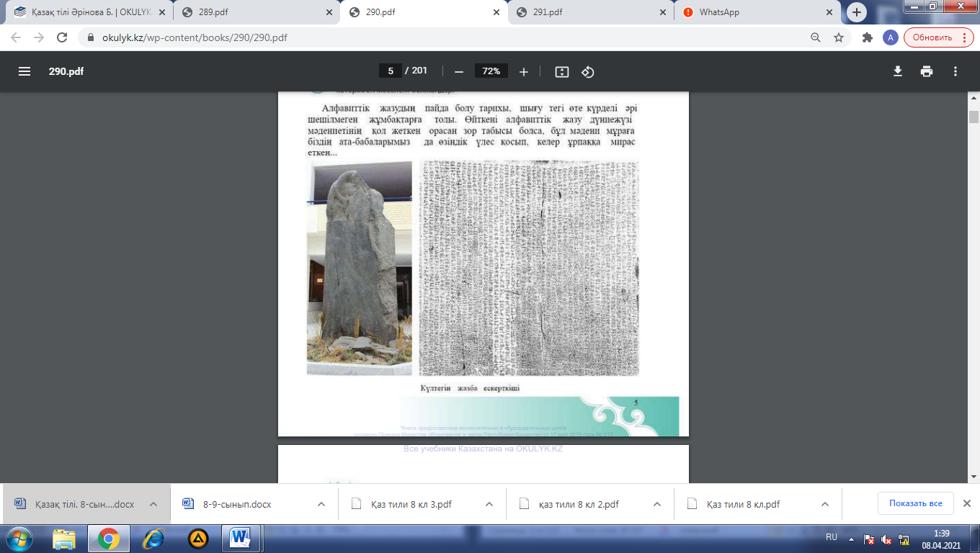
Task: Zoom in with the plus button
Action: pos(524,71)
